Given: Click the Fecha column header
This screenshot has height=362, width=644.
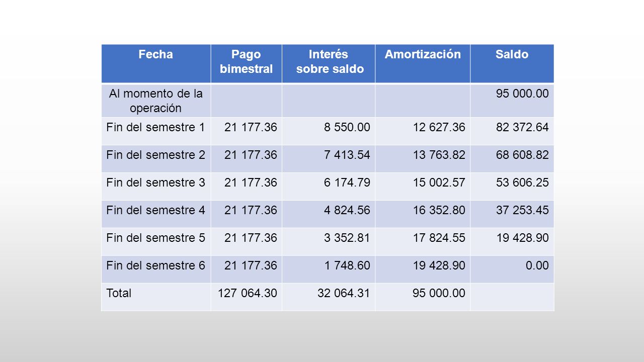Looking at the screenshot, I should (156, 63).
